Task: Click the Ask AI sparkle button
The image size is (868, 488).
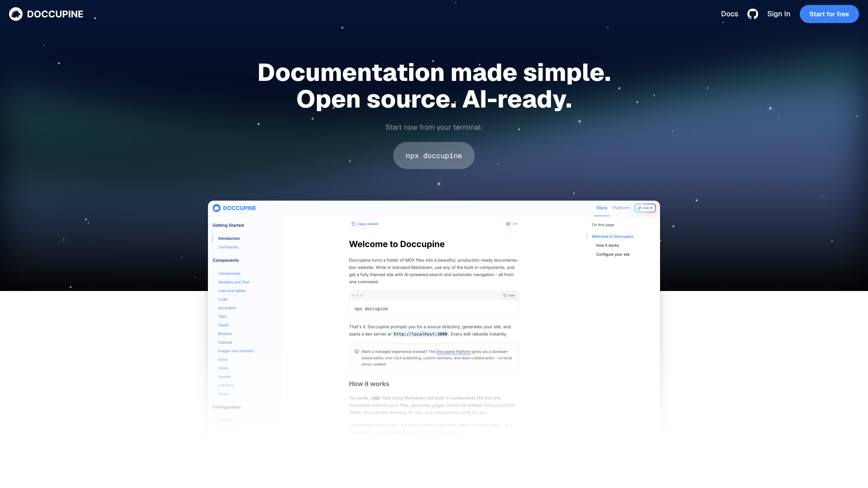Action: click(x=645, y=208)
